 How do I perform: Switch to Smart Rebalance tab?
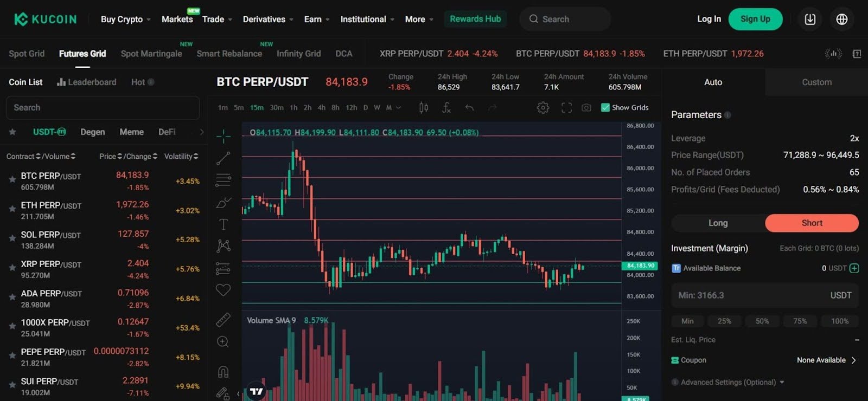(229, 54)
